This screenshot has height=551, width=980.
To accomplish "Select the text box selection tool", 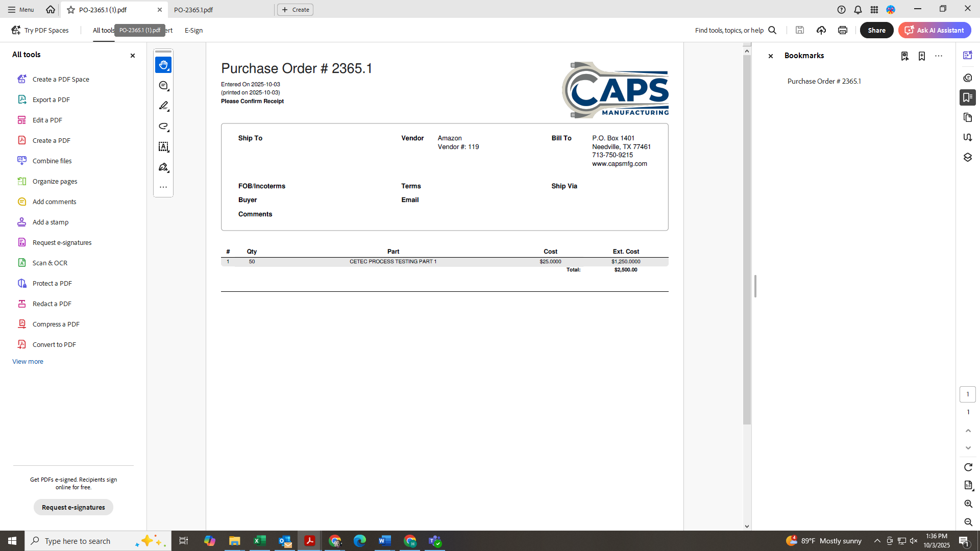I will (x=163, y=147).
